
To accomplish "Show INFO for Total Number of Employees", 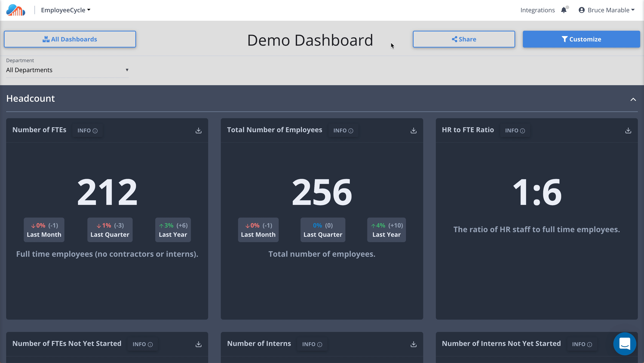I will point(343,130).
